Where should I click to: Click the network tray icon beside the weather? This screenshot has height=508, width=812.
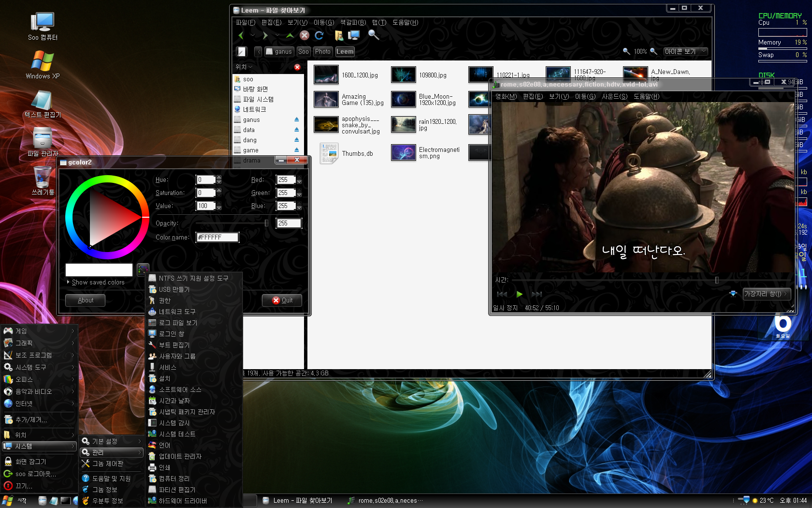click(x=745, y=500)
